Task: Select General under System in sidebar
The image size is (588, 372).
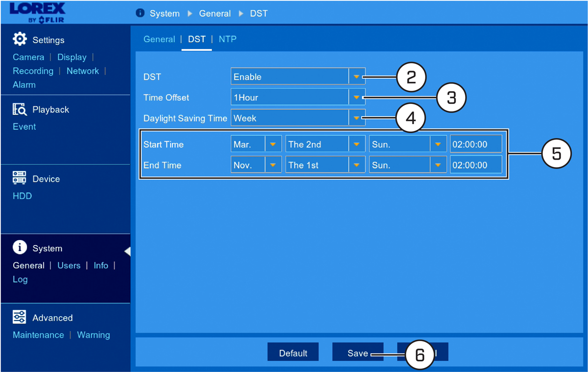Action: (28, 266)
